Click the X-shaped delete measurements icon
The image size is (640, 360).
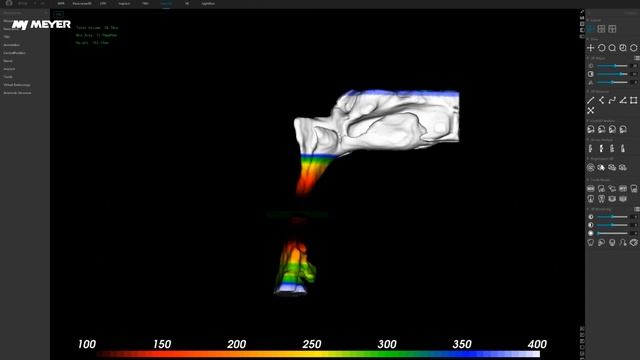point(591,111)
